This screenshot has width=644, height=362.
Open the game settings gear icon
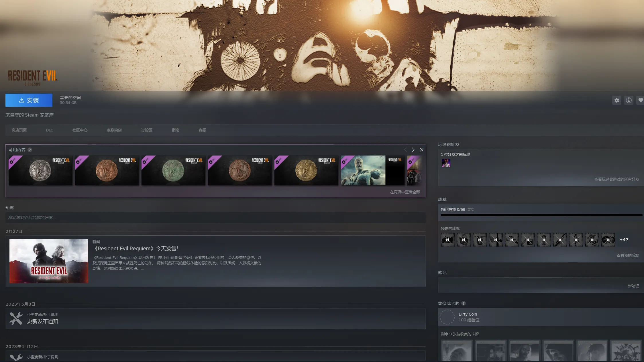[616, 100]
